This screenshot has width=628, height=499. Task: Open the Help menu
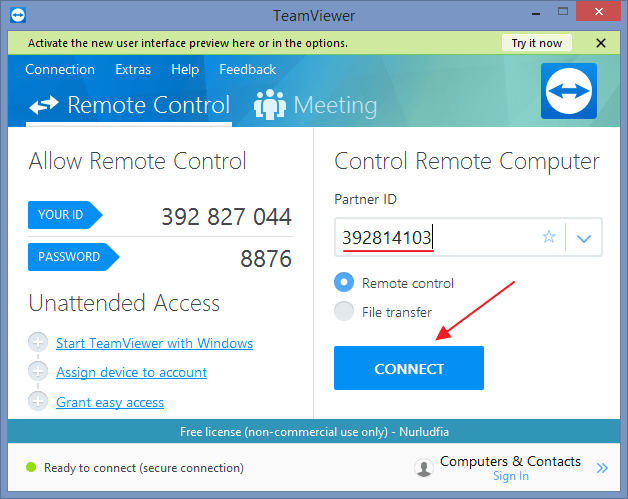click(185, 70)
